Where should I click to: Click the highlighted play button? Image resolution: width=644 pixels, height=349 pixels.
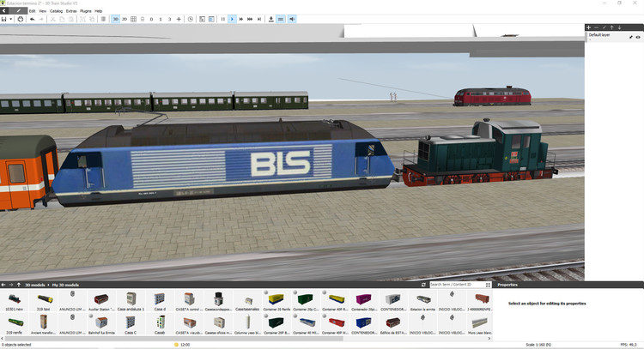coord(232,19)
